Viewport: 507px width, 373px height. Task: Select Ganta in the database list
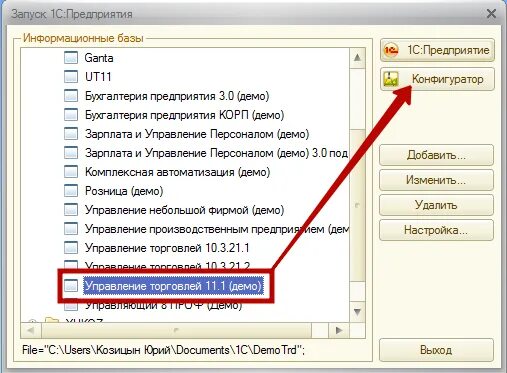tap(99, 58)
